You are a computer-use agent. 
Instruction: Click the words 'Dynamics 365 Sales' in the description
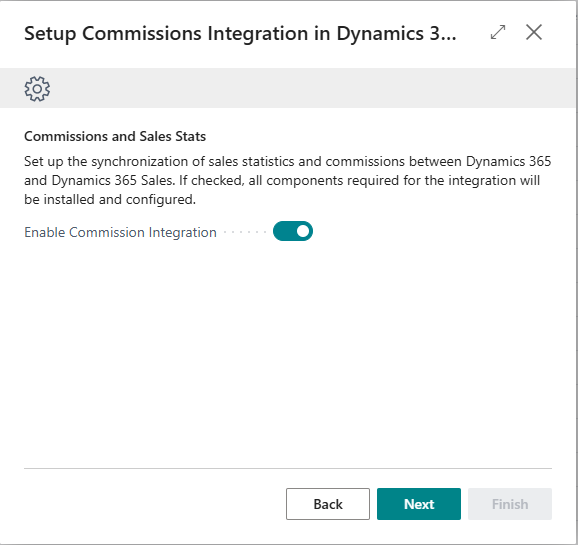(112, 180)
